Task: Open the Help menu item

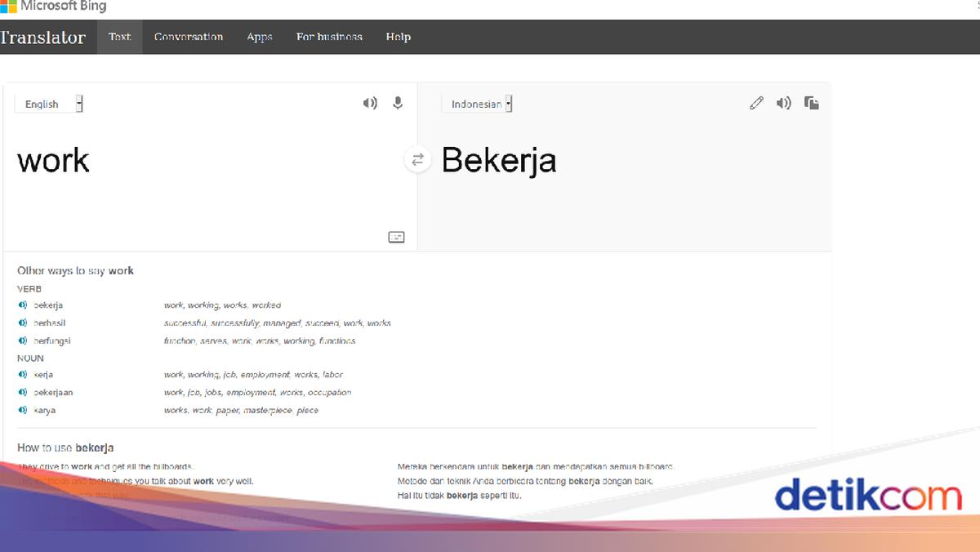Action: (x=399, y=37)
